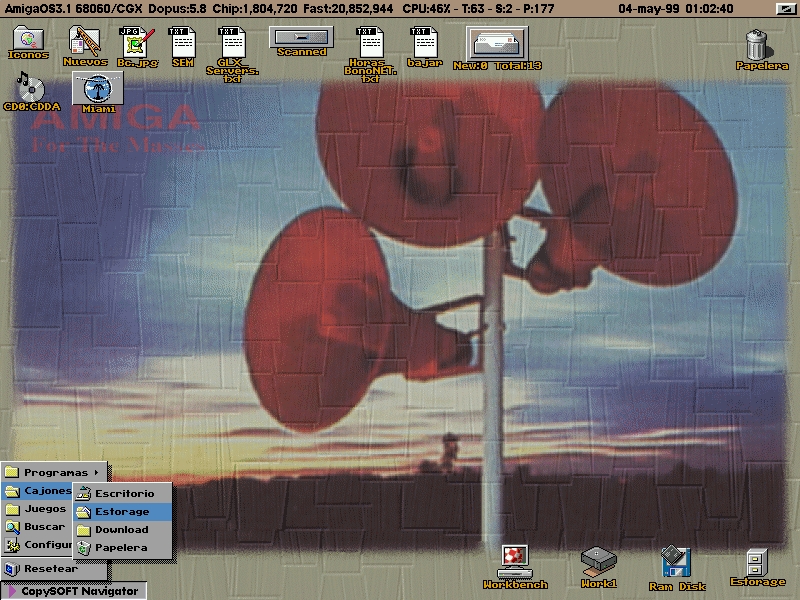The image size is (800, 600).
Task: Open the CopySOFT Navigator start menu
Action: 74,591
